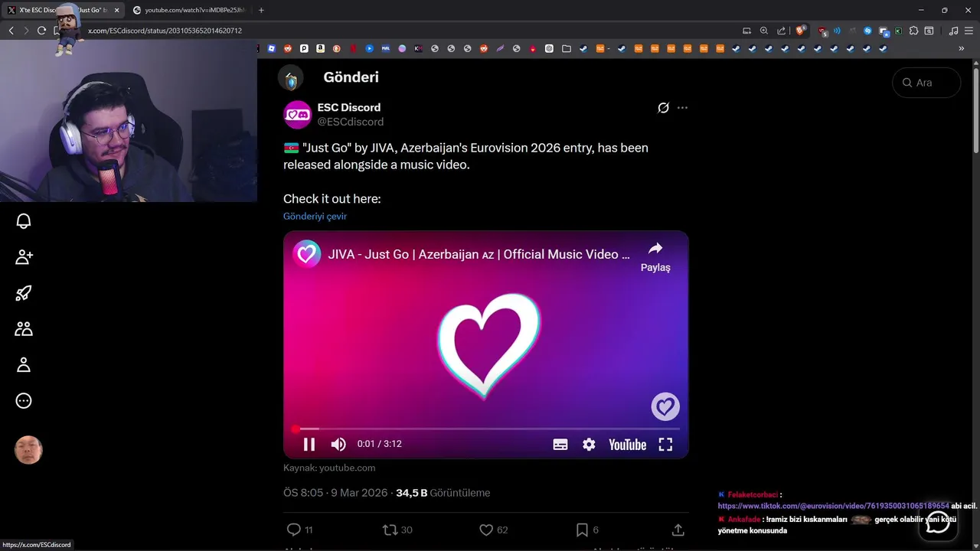980x551 pixels.
Task: Open the Profile icon in X sidebar
Action: coord(24,365)
